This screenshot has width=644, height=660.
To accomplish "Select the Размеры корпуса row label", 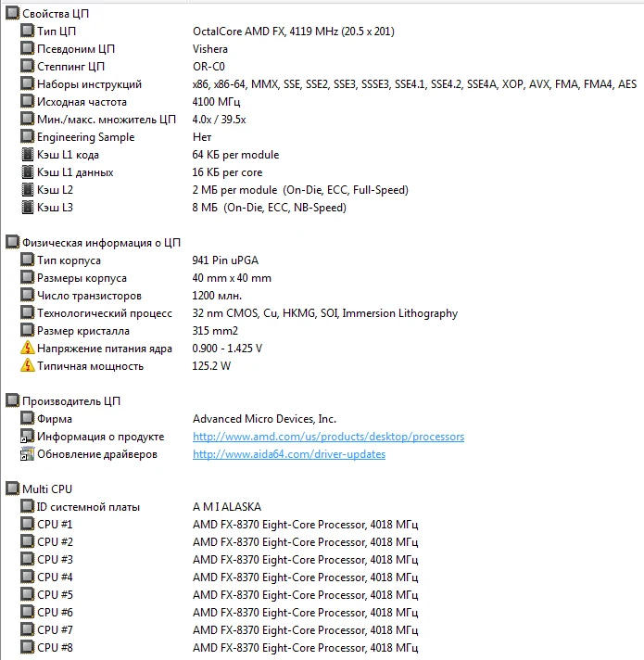I will pyautogui.click(x=82, y=278).
